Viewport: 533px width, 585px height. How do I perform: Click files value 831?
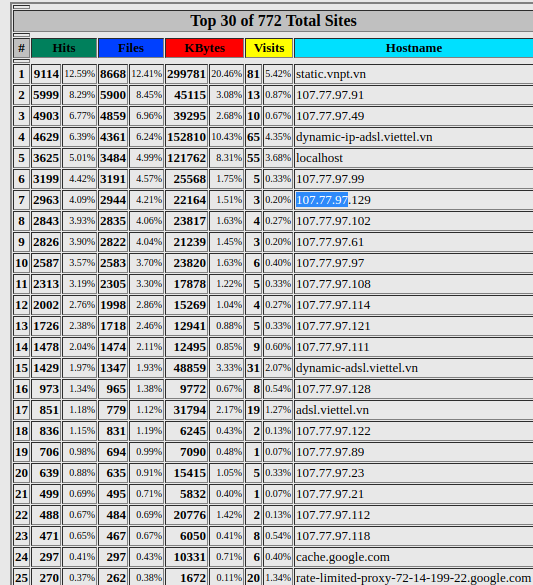click(x=116, y=431)
